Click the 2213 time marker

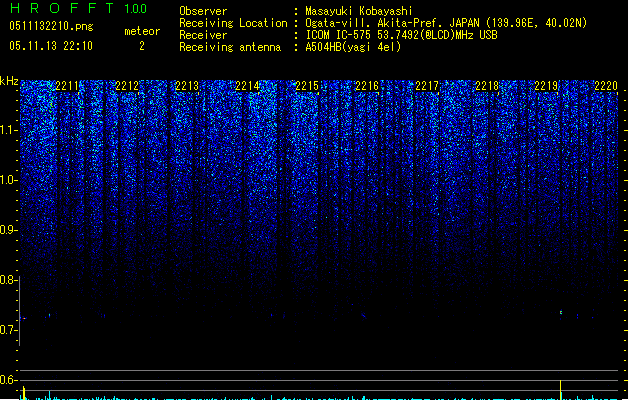tap(187, 86)
